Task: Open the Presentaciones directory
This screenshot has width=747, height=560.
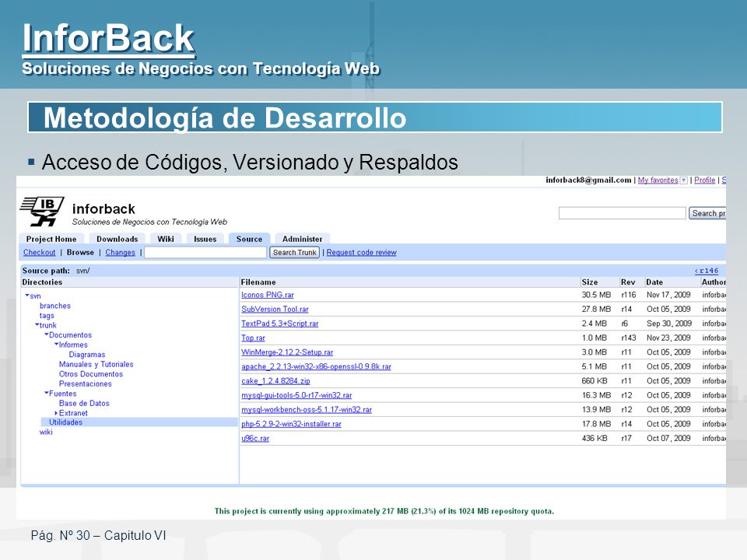Action: [85, 383]
